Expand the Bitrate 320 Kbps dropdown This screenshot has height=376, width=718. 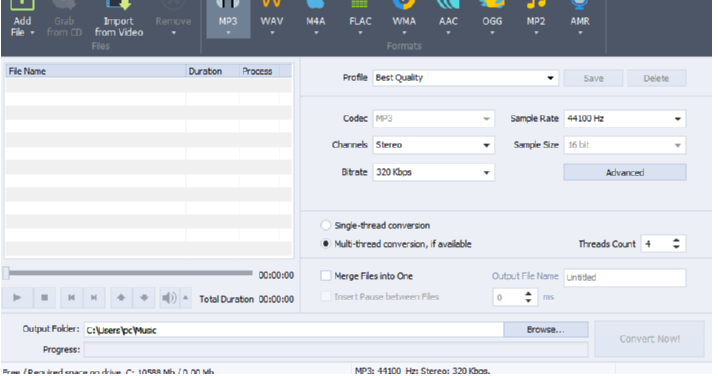pyautogui.click(x=434, y=172)
